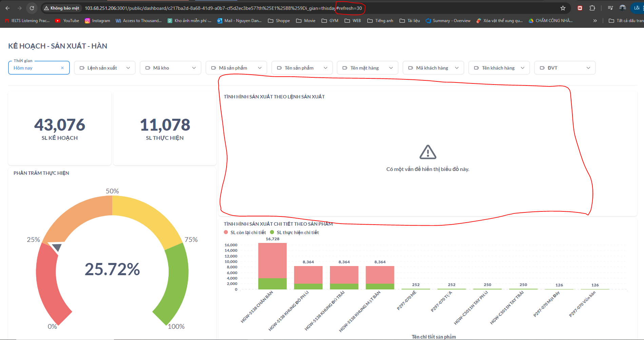Image resolution: width=644 pixels, height=340 pixels.
Task: Click the back navigation arrow
Action: pos(8,8)
